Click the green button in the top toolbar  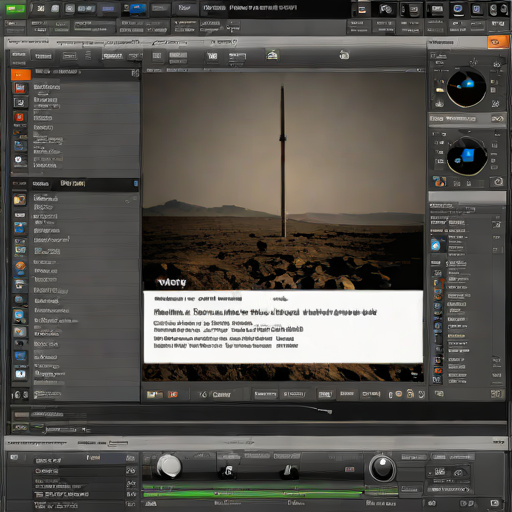pyautogui.click(x=16, y=9)
